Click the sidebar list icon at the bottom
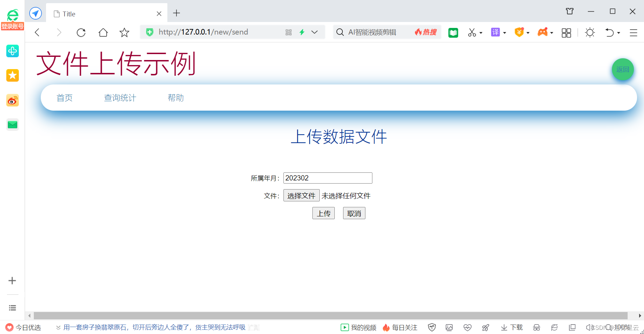644x334 pixels. [x=12, y=308]
